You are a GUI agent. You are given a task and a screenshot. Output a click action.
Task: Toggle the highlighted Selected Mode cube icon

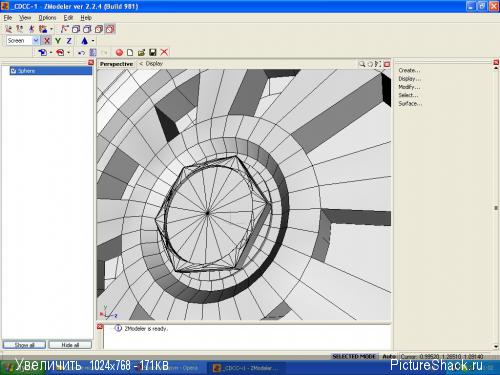point(110,29)
